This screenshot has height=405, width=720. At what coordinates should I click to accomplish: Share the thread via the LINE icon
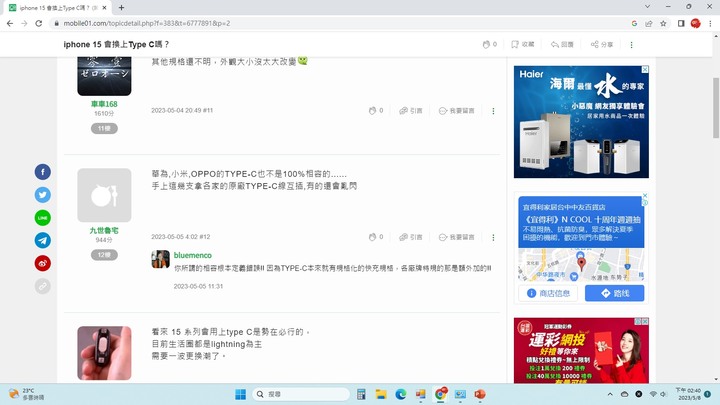(43, 218)
